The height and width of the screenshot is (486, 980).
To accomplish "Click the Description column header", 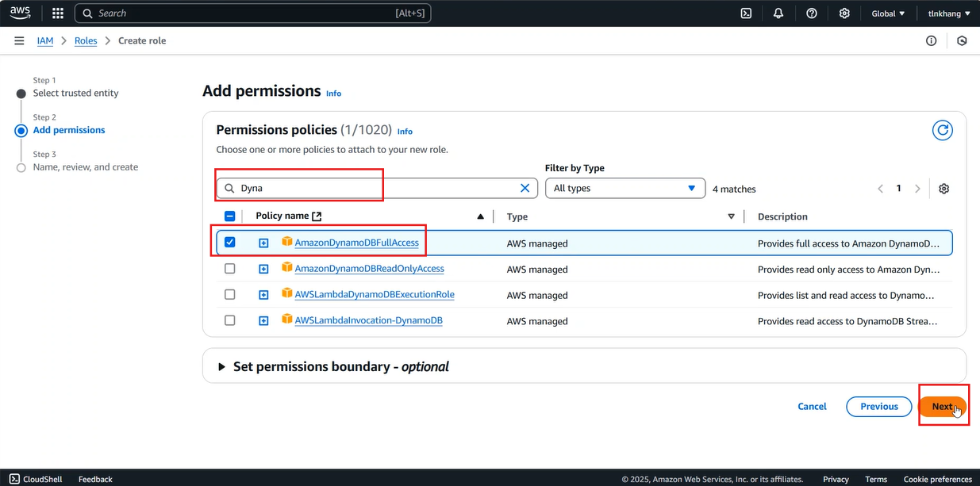I will [782, 216].
